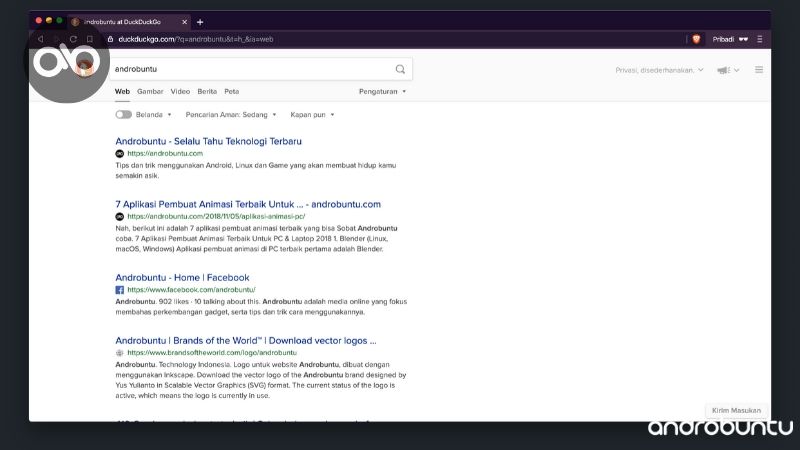Switch to the Berita tab
The image size is (800, 450).
pyautogui.click(x=207, y=92)
